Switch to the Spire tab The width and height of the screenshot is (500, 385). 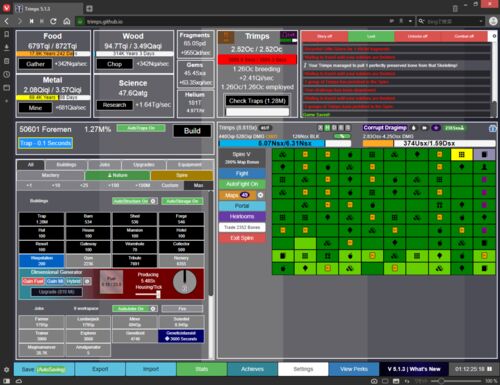[x=182, y=175]
